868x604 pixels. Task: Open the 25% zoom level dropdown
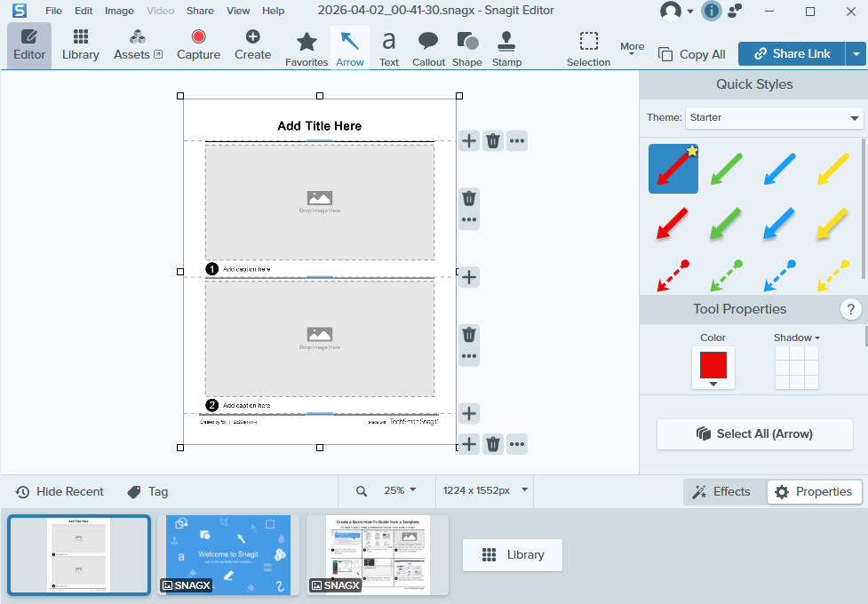click(x=400, y=490)
